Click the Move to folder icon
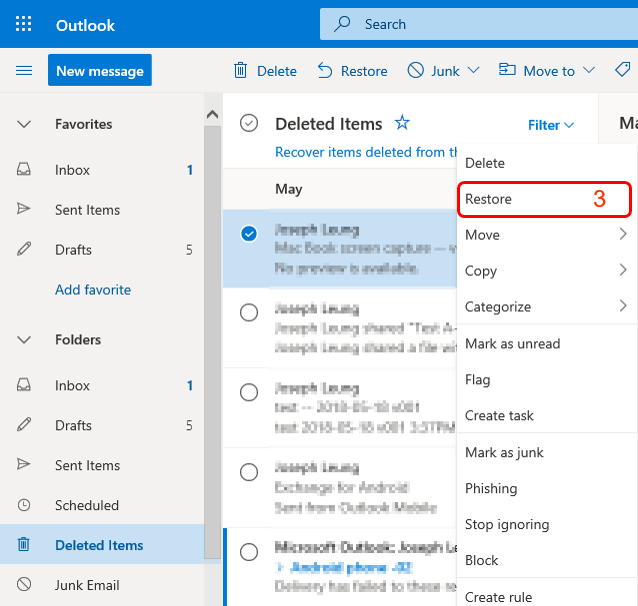Screen dimensions: 638x606 [x=507, y=70]
